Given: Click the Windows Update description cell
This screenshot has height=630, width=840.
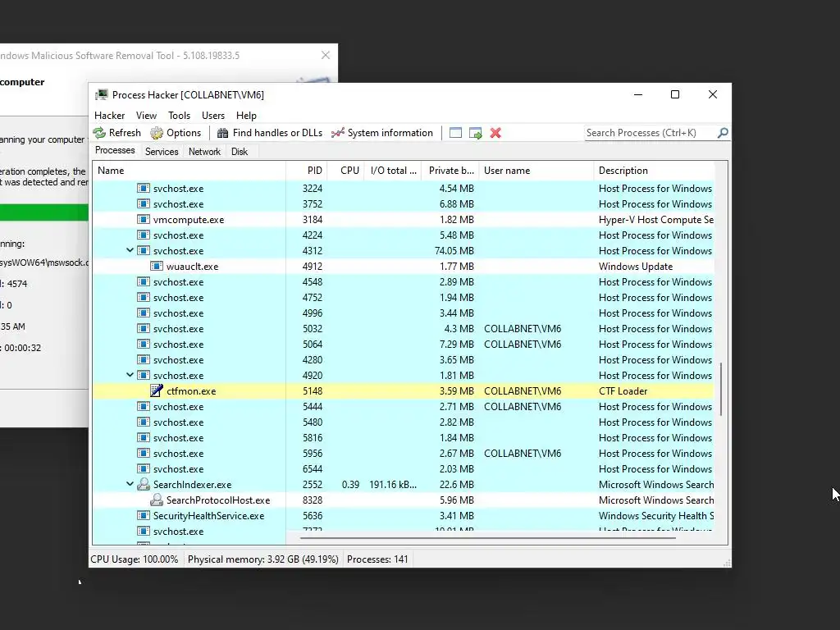Looking at the screenshot, I should [x=636, y=266].
